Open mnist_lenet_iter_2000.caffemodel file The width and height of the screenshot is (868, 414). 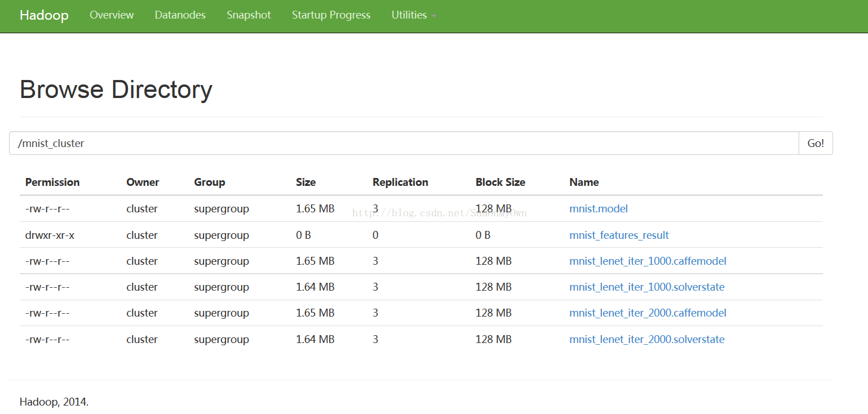coord(648,313)
